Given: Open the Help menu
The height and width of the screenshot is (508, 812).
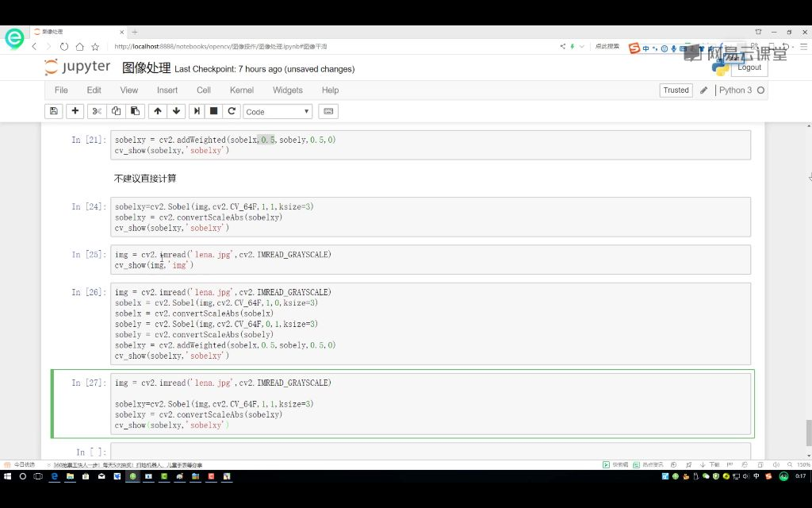Looking at the screenshot, I should click(330, 90).
